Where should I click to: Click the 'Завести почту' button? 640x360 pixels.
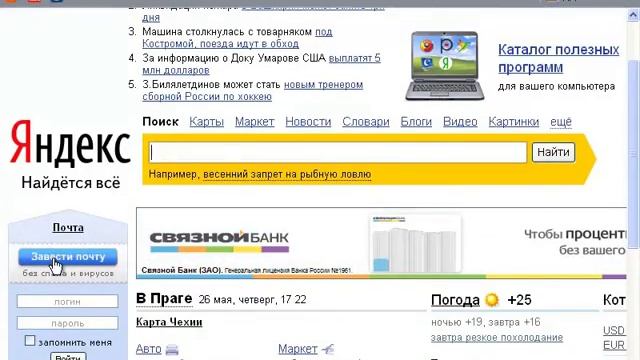click(x=68, y=257)
